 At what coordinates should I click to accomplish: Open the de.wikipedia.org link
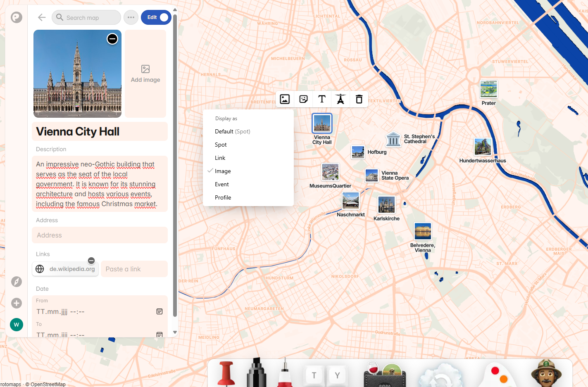coord(66,269)
